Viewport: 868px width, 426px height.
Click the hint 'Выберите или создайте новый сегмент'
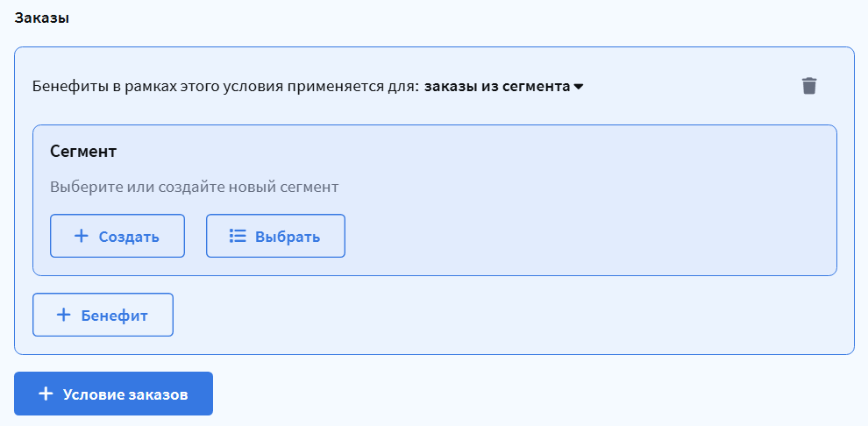194,187
